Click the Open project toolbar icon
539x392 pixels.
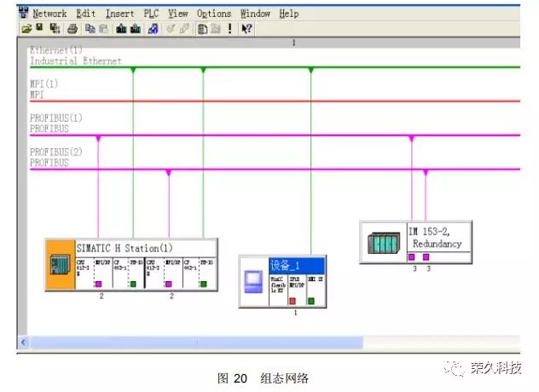(x=26, y=28)
